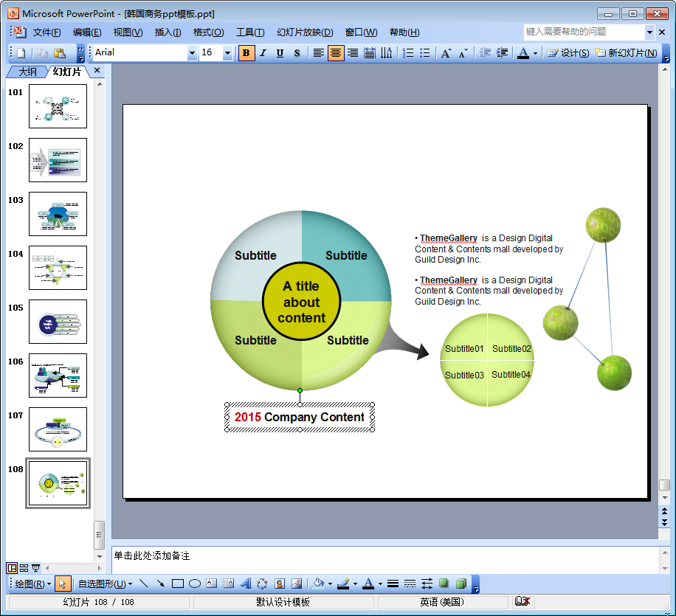This screenshot has height=616, width=676.
Task: Insert WordArt from the drawing toolbar
Action: click(x=246, y=584)
